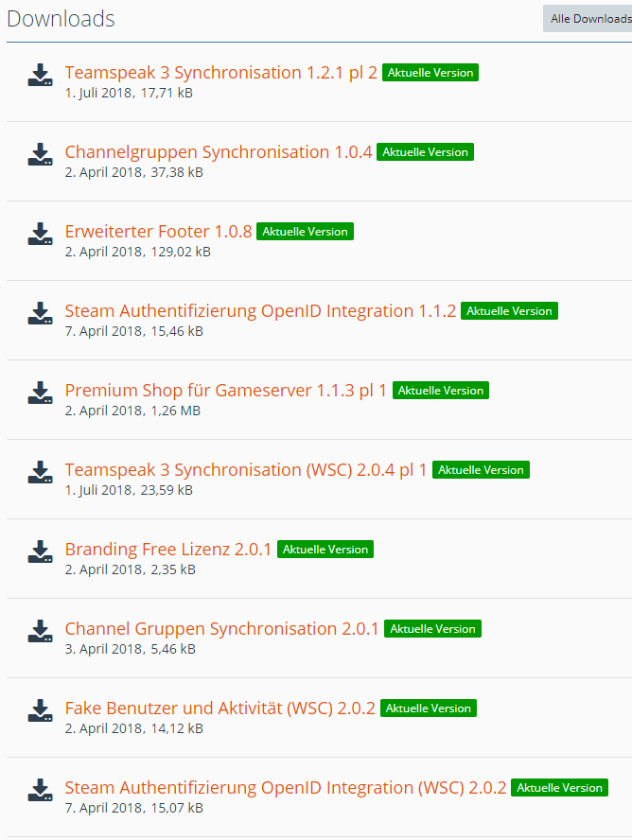Click download icon beside Teamspeak 3 Synchronisation (WSC)
632x840 pixels.
pyautogui.click(x=40, y=473)
